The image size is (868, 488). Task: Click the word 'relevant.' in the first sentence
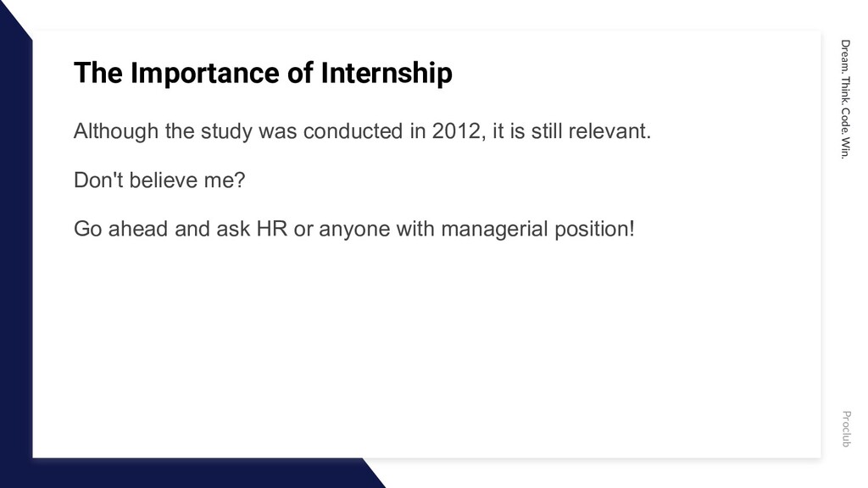[x=609, y=131]
